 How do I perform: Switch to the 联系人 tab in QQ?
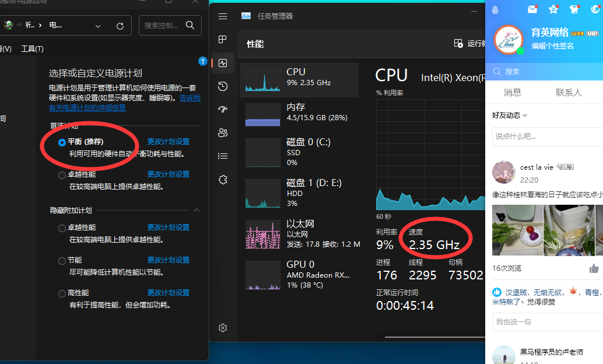point(569,92)
